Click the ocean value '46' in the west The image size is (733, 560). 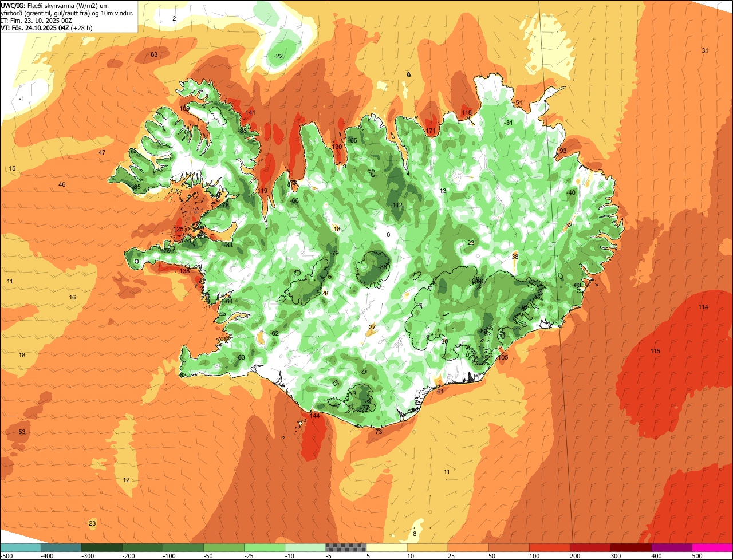pyautogui.click(x=62, y=184)
